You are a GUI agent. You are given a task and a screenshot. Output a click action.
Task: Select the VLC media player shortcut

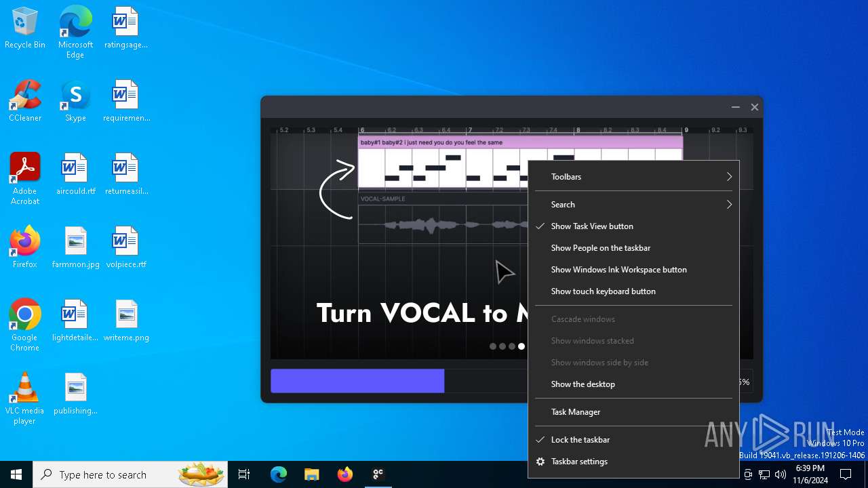(x=25, y=399)
